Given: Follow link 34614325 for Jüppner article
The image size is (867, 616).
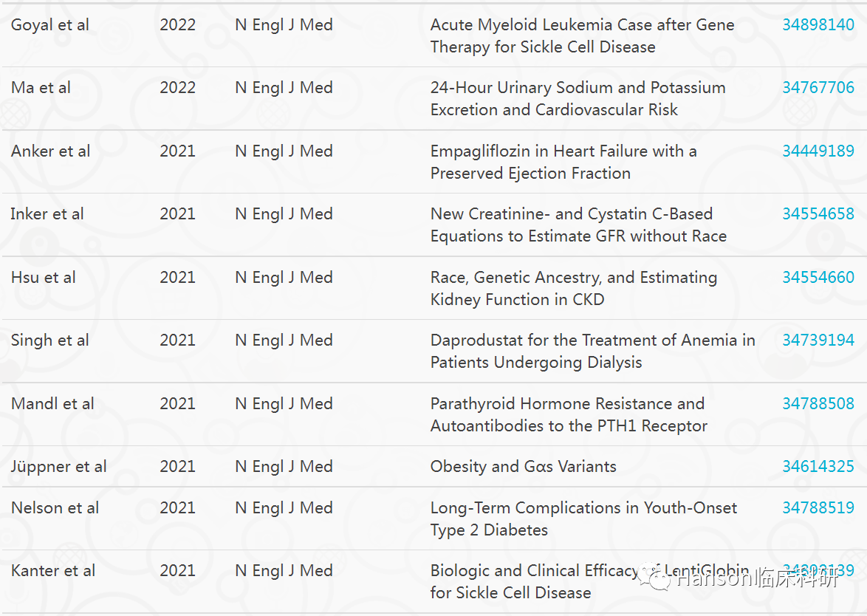Looking at the screenshot, I should 818,467.
